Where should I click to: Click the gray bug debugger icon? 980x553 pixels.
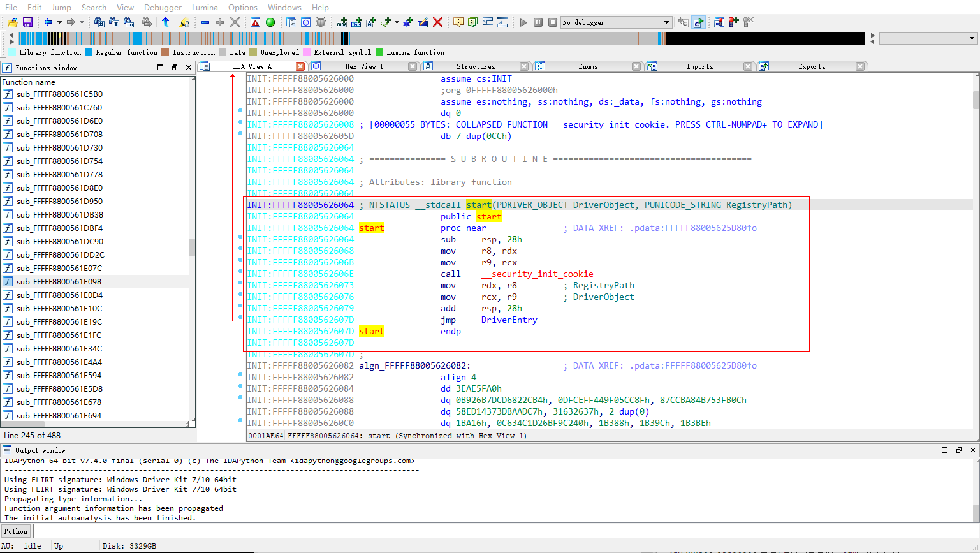[x=321, y=22]
